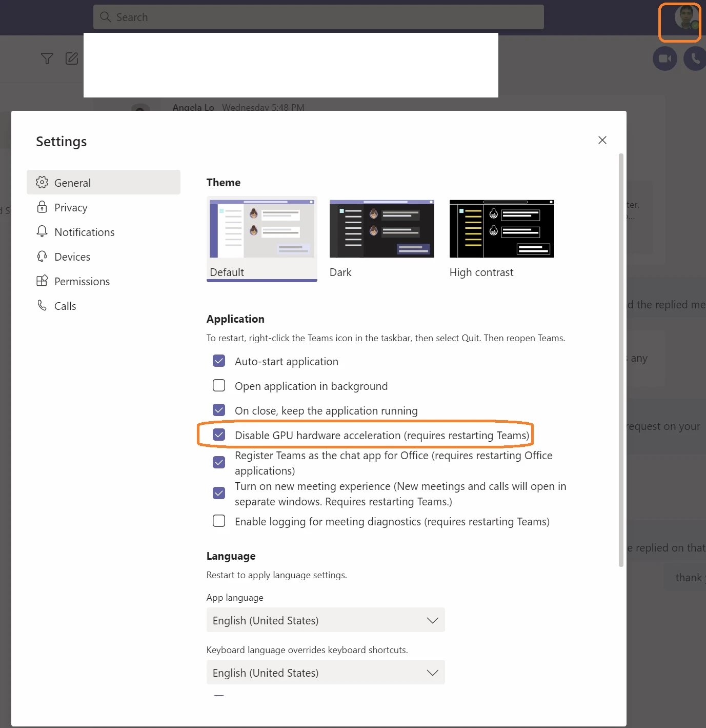Open the keyboard language dropdown
Screen dimensions: 706x728
(326, 672)
